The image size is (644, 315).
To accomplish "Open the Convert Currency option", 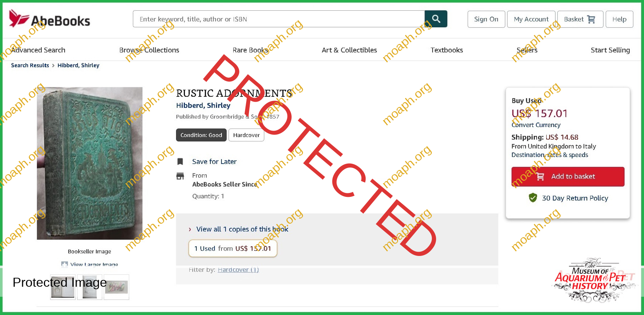I will [x=536, y=125].
